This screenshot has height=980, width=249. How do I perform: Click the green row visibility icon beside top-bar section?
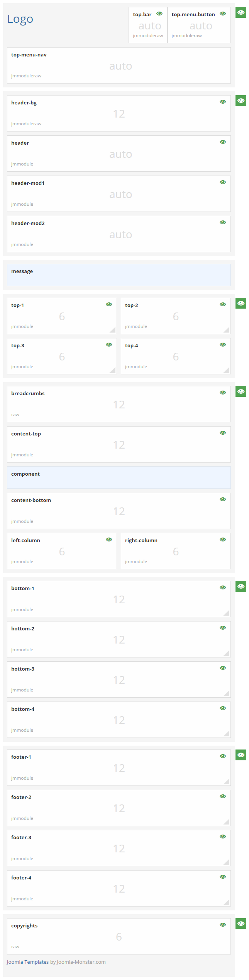click(241, 12)
